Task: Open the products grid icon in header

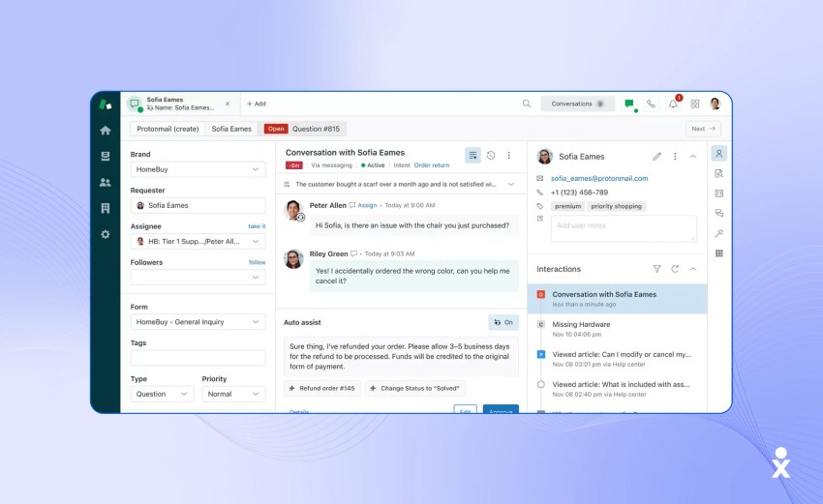Action: click(x=695, y=104)
